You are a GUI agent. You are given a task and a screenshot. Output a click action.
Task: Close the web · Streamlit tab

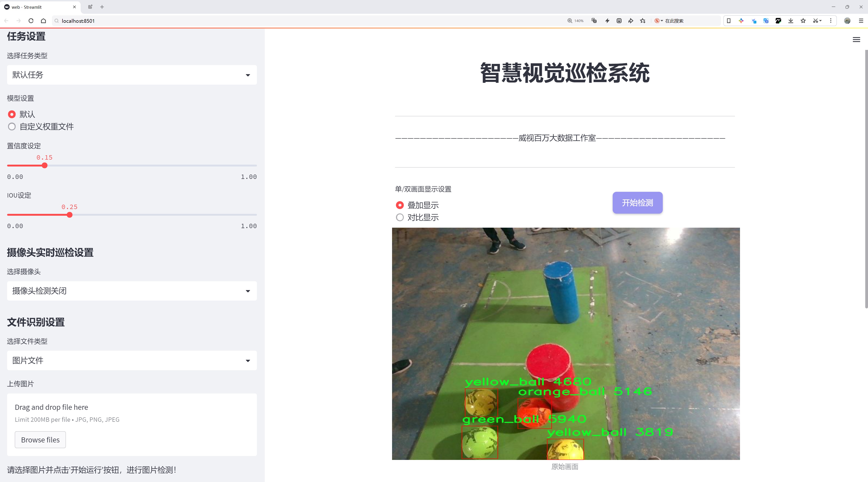[74, 7]
